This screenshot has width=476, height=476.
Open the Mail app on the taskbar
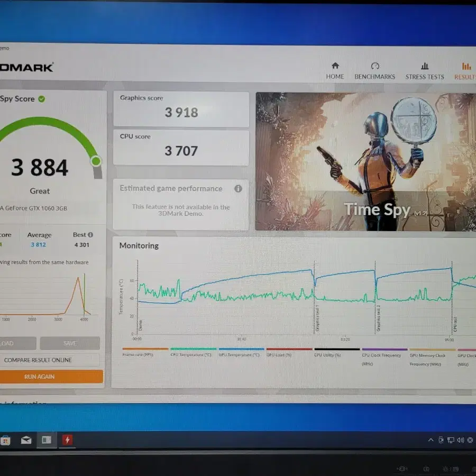coord(26,440)
